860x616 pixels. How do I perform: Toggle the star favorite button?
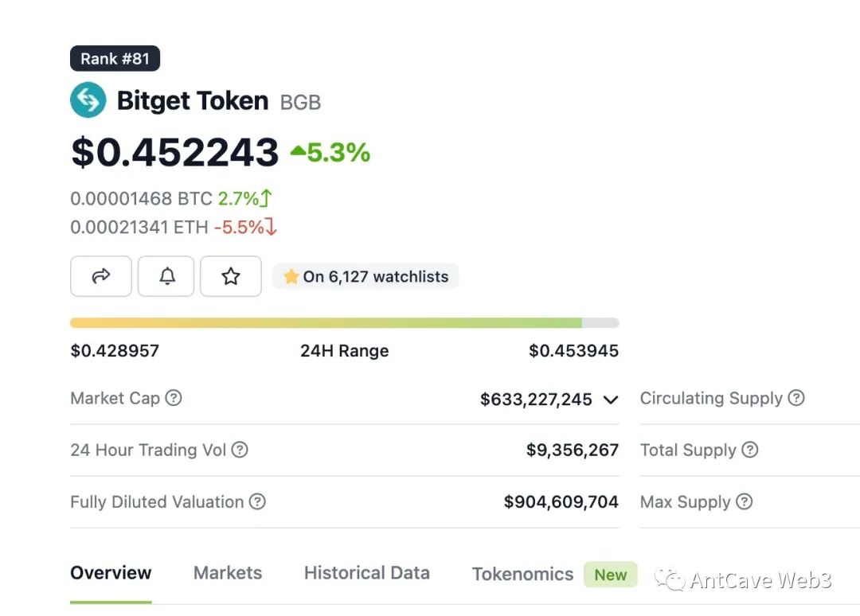tap(231, 276)
